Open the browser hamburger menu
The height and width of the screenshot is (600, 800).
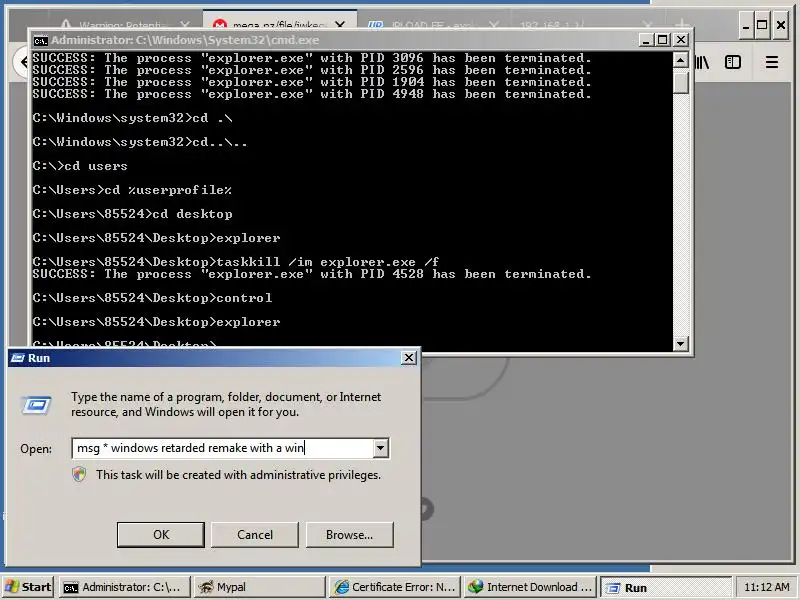pyautogui.click(x=772, y=62)
